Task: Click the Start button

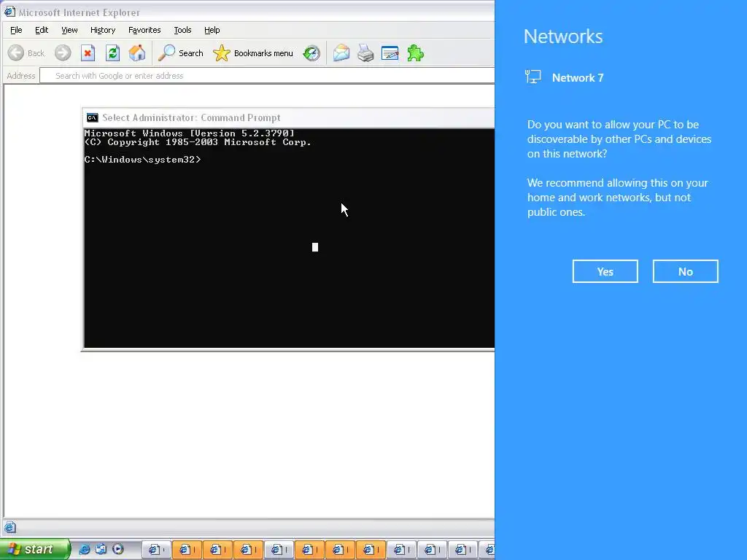Action: pyautogui.click(x=35, y=549)
